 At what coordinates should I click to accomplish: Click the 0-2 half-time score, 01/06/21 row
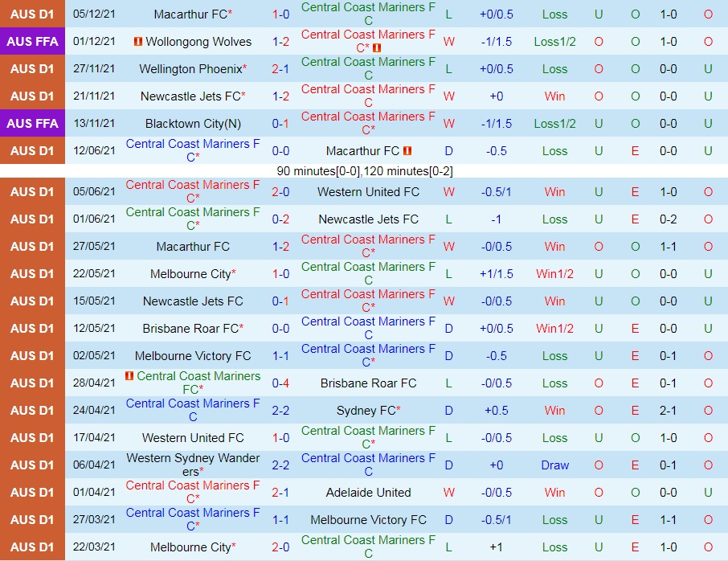click(x=668, y=219)
